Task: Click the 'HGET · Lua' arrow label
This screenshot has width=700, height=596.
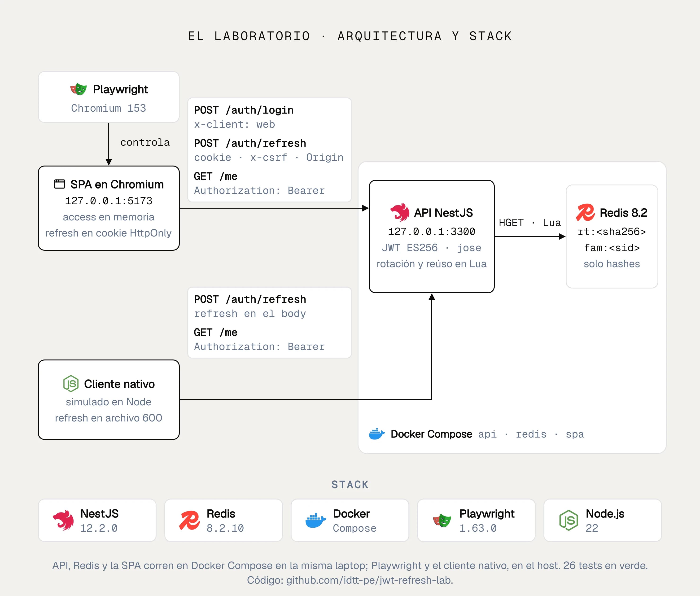Action: [530, 223]
